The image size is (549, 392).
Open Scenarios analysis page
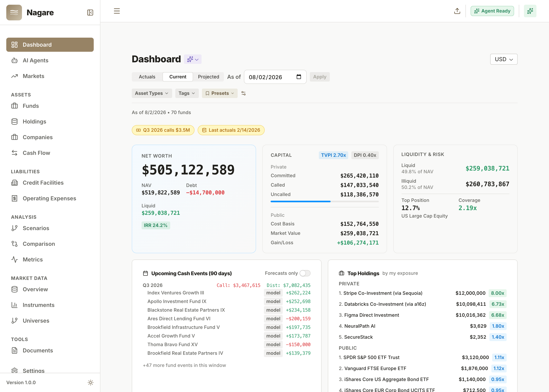[x=50, y=228]
